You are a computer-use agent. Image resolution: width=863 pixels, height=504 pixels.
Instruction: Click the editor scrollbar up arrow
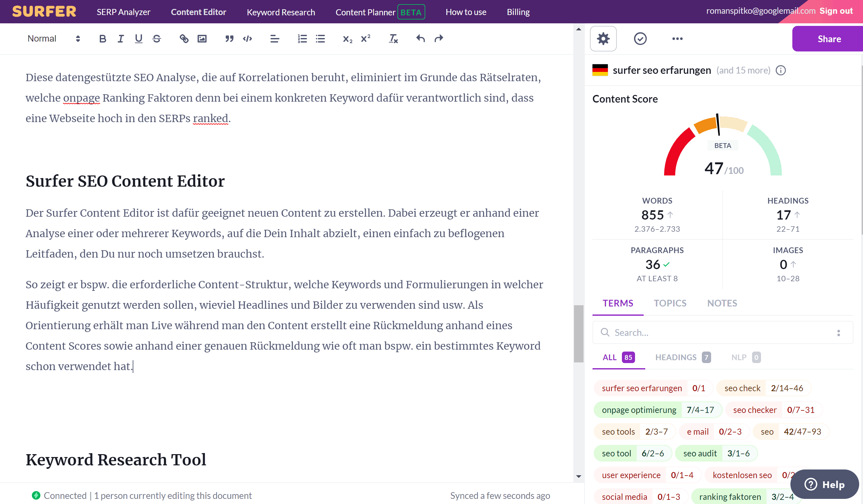578,29
